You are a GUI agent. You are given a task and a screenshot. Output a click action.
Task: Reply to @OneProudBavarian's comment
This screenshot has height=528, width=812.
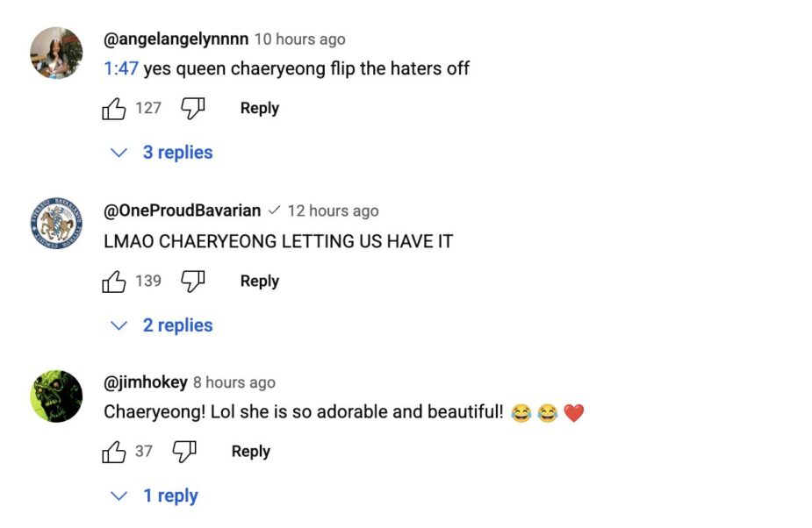click(x=259, y=282)
